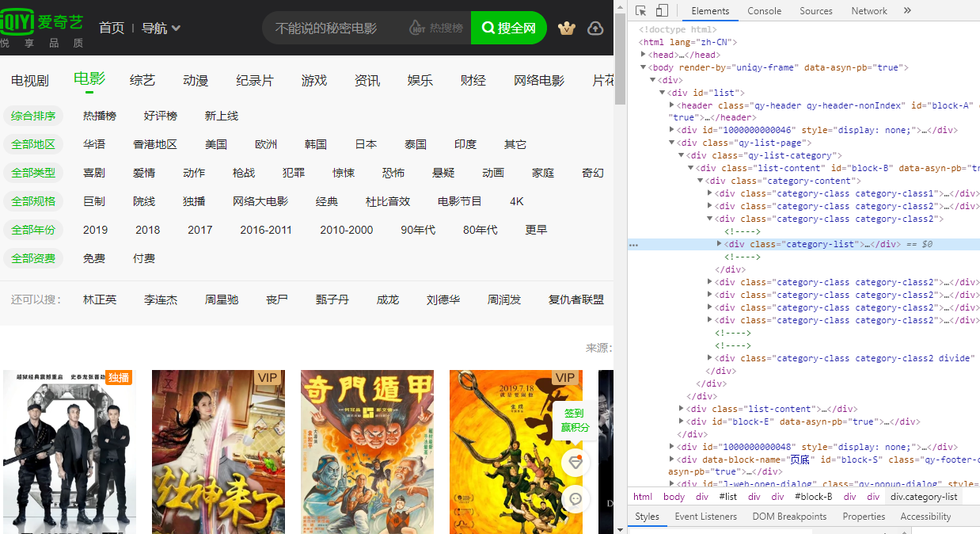Select the Styles pane tab
The height and width of the screenshot is (534, 980).
point(647,517)
